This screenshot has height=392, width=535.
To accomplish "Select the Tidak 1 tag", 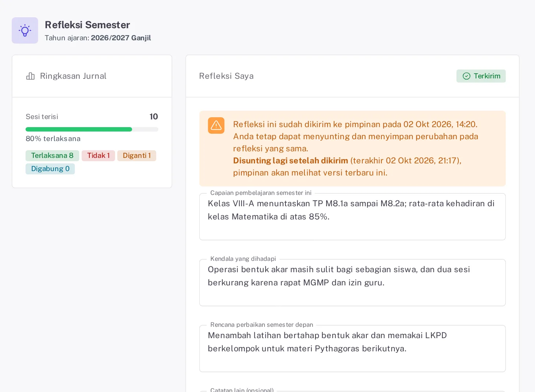I will pos(98,156).
